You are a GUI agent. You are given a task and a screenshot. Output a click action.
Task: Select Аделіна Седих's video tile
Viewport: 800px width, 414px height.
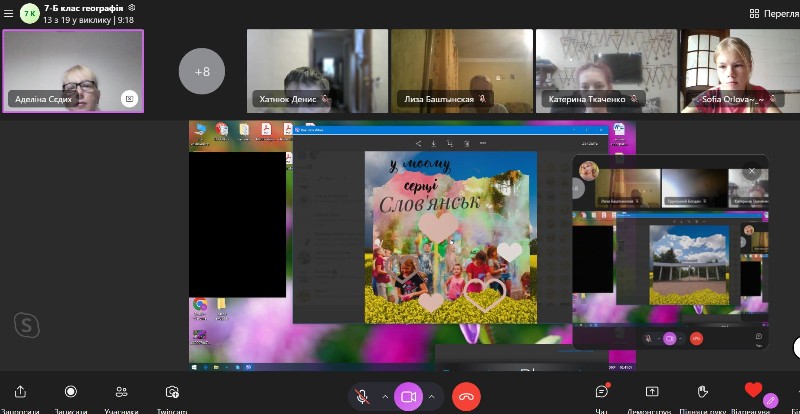pos(73,70)
